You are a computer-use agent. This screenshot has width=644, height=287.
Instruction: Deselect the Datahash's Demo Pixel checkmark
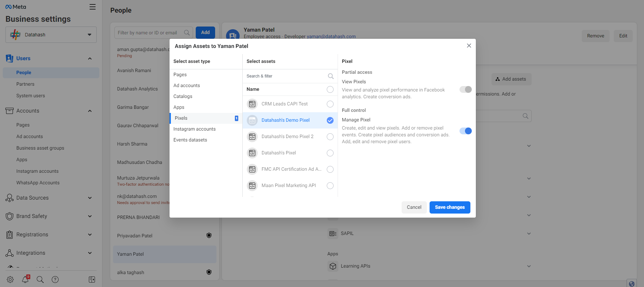coord(330,120)
